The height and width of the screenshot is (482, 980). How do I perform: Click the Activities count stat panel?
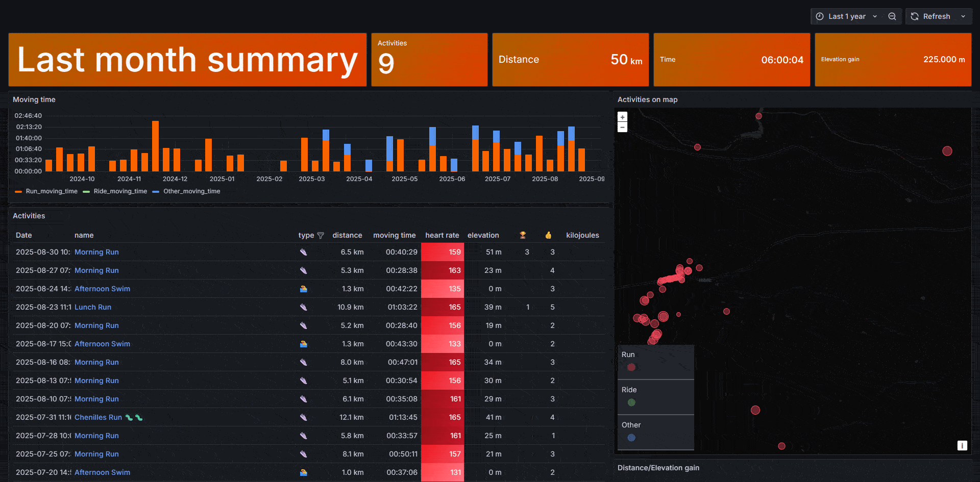(429, 60)
